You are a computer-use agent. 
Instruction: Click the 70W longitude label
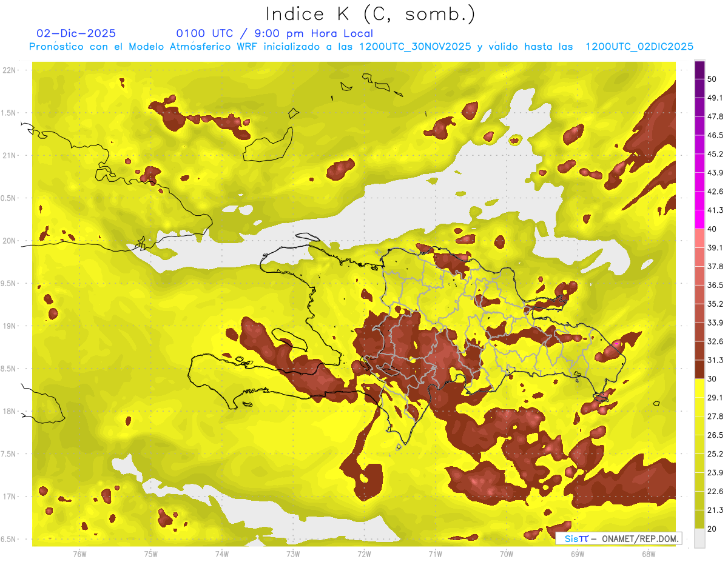506,554
